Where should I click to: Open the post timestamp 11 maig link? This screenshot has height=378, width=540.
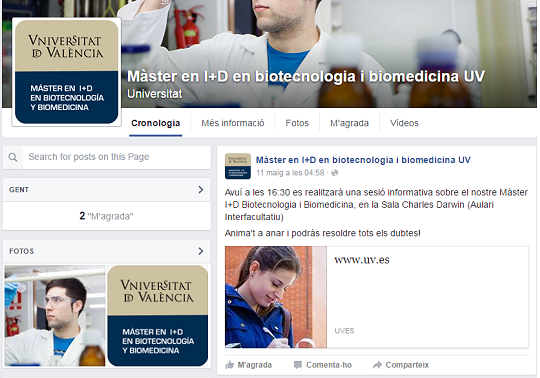click(290, 173)
